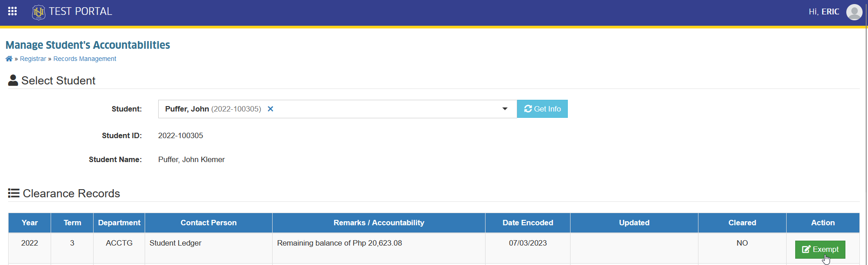The image size is (868, 265).
Task: Click the Action column header
Action: [823, 223]
